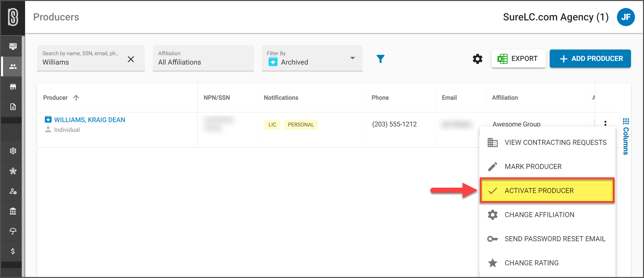Click the Producers page heading
The width and height of the screenshot is (644, 278).
point(56,17)
